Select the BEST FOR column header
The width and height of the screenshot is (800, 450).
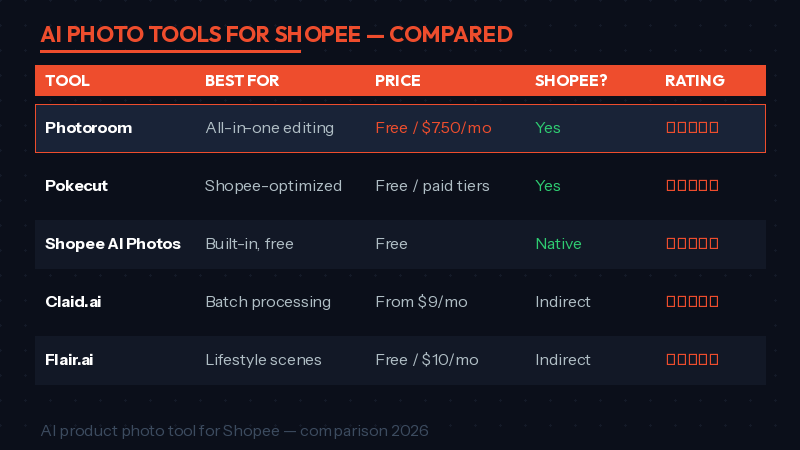pos(242,81)
